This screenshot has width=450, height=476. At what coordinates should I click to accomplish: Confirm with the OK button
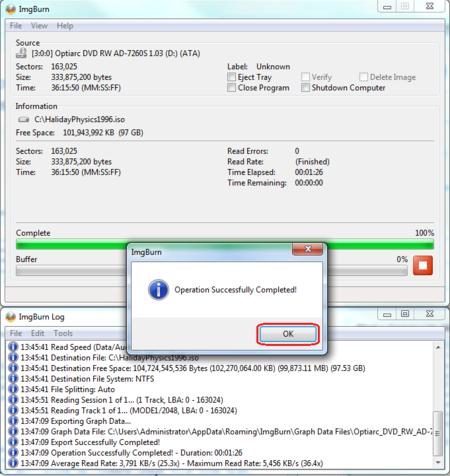point(288,334)
